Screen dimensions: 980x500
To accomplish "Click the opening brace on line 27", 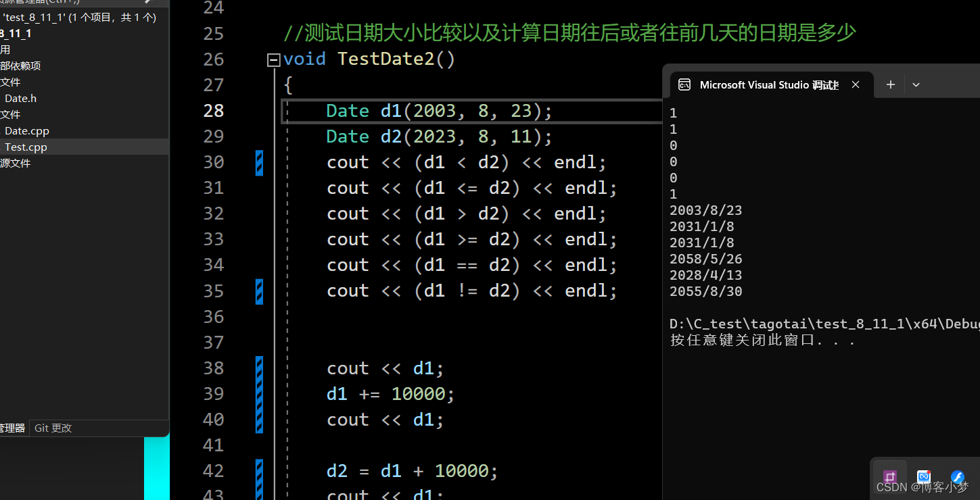I will pos(288,85).
